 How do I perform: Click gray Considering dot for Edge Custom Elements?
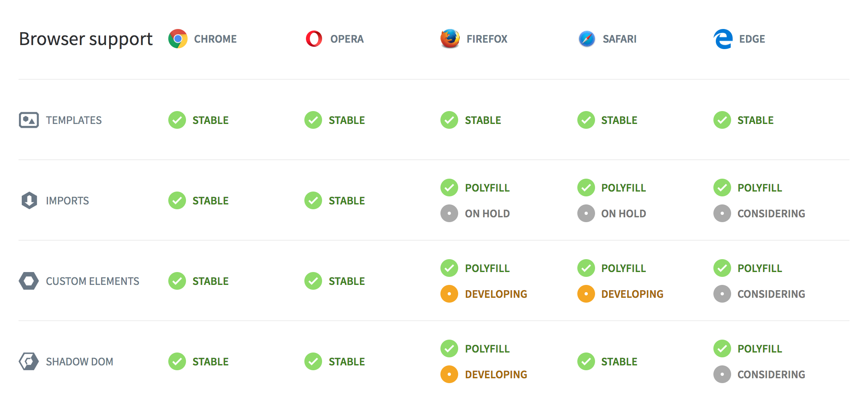coord(722,294)
